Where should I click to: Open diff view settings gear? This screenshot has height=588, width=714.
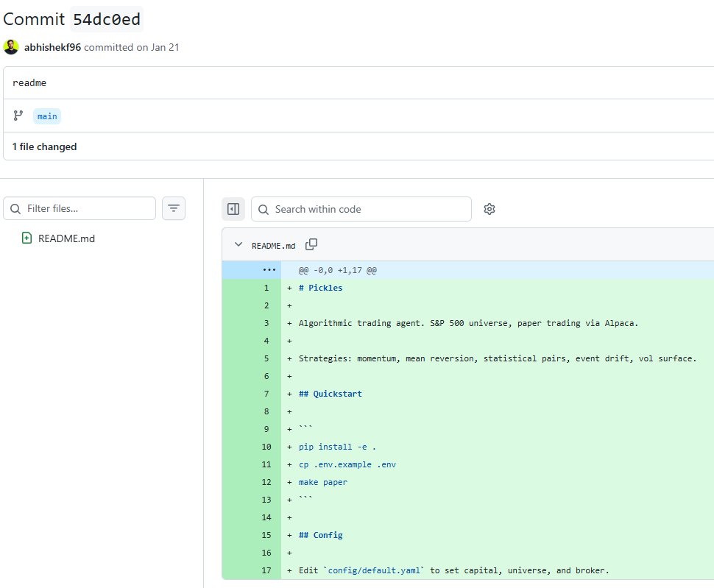[x=489, y=209]
